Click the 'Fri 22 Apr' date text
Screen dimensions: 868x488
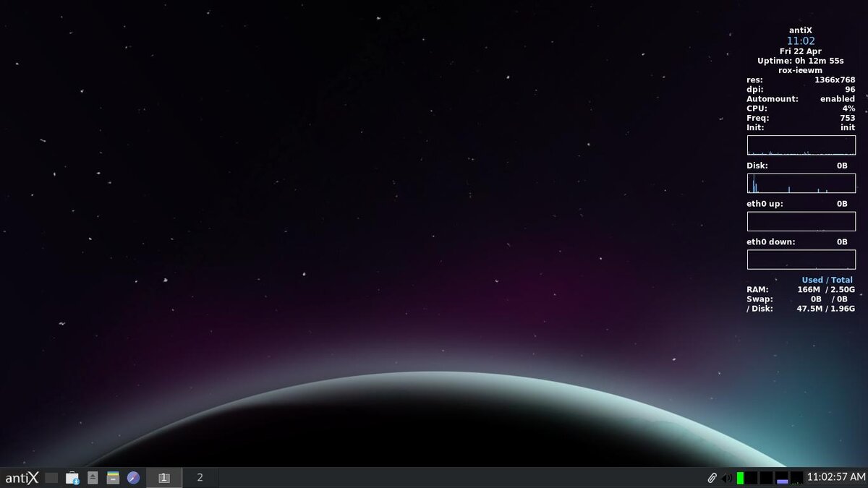pos(801,51)
